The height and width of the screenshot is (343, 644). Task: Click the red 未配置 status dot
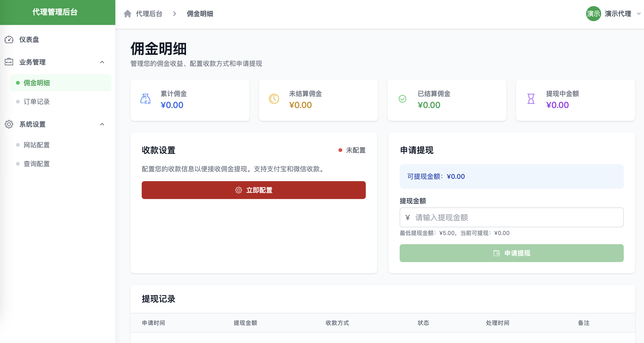coord(340,150)
